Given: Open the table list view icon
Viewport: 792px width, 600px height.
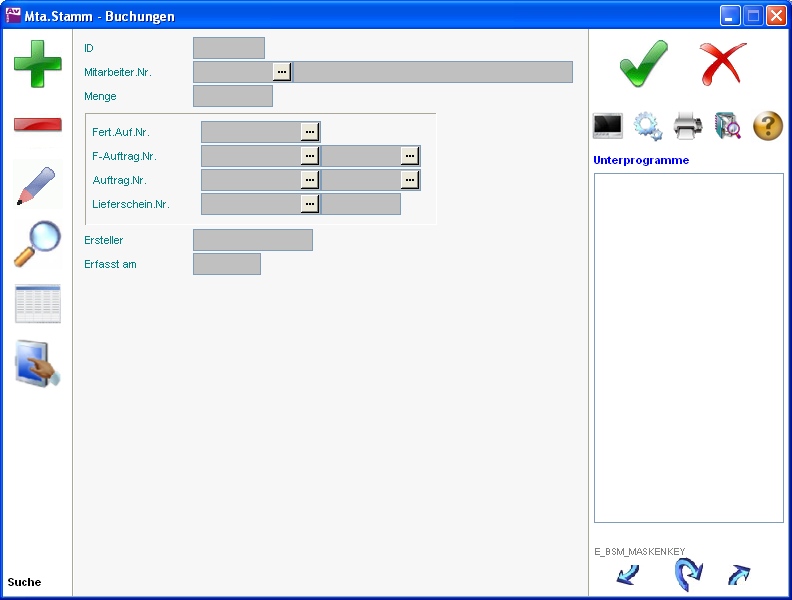Looking at the screenshot, I should (37, 304).
